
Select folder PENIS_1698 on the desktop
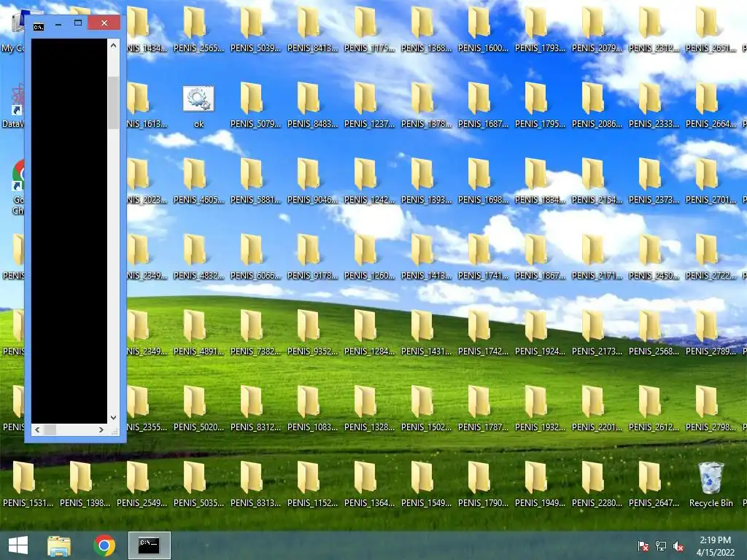point(483,181)
